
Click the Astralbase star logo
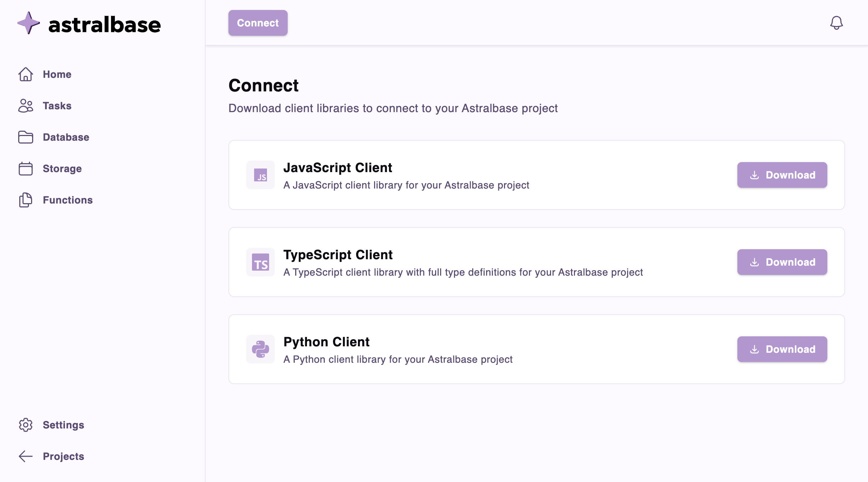click(28, 24)
